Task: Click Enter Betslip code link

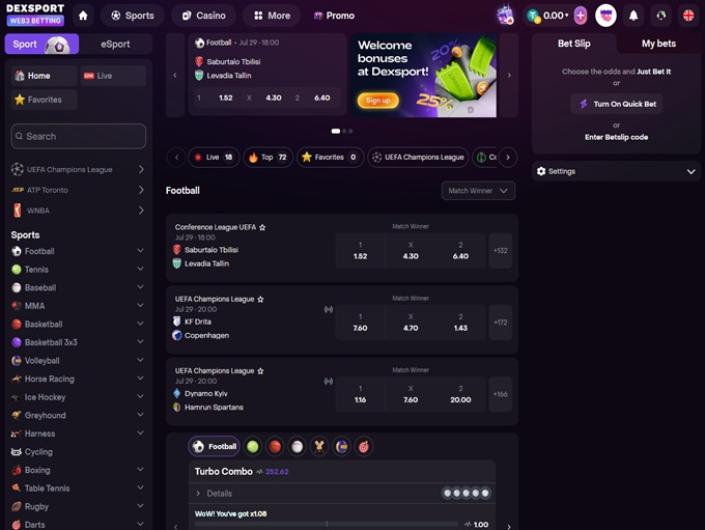Action: (616, 137)
